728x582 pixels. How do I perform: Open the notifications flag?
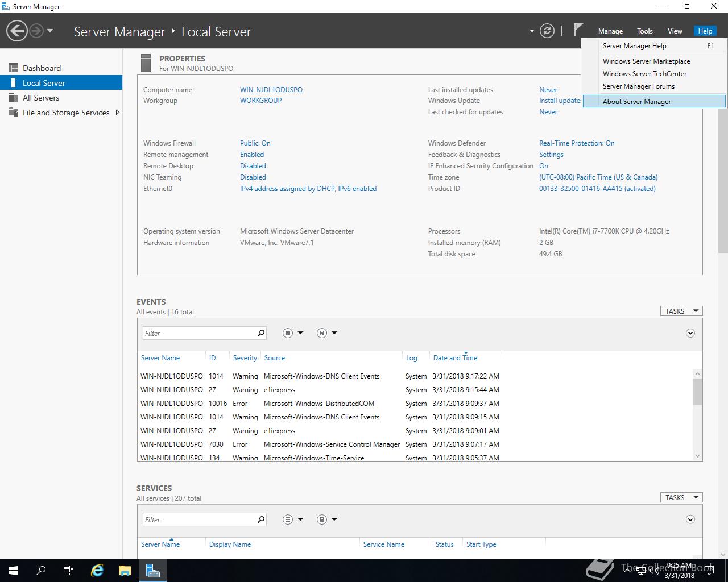tap(578, 30)
